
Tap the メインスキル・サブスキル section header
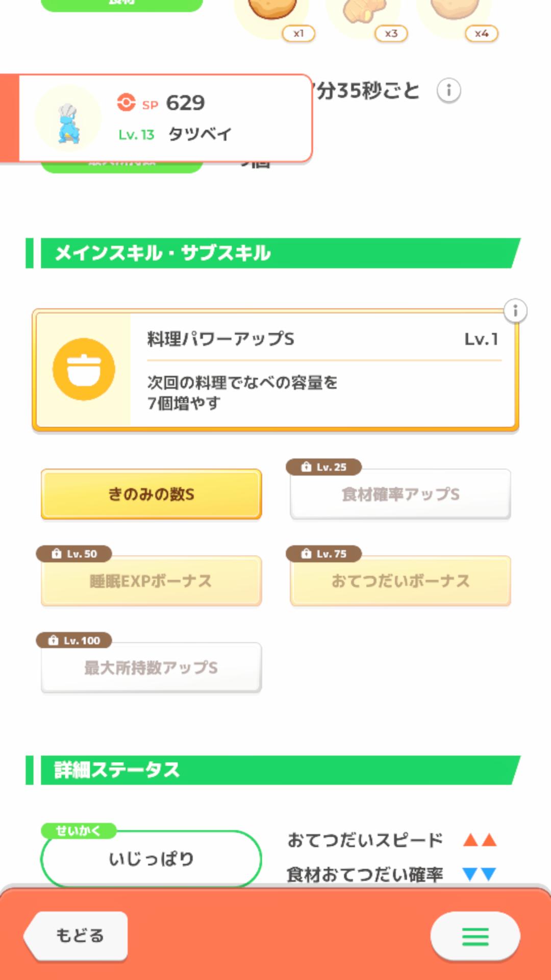tap(275, 253)
